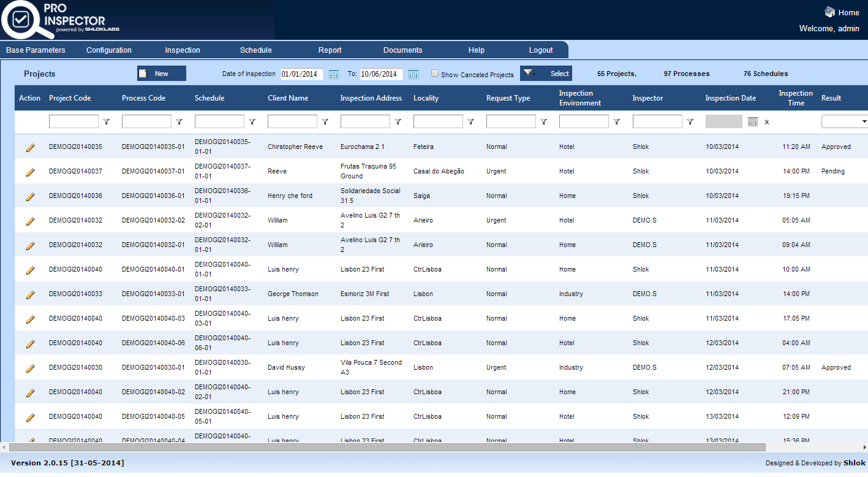Click filter icon for Inspector column
The height and width of the screenshot is (477, 868).
(690, 122)
